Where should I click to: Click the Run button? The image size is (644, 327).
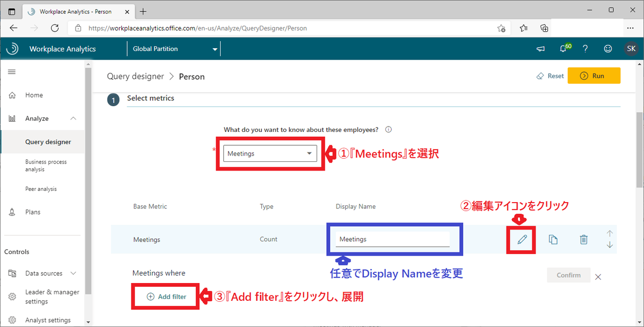coord(594,76)
